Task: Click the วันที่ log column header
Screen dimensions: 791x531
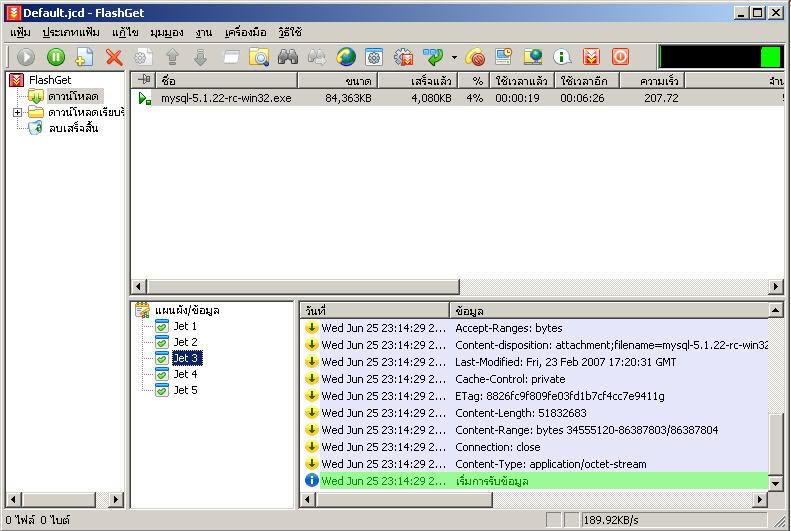Action: coord(374,311)
